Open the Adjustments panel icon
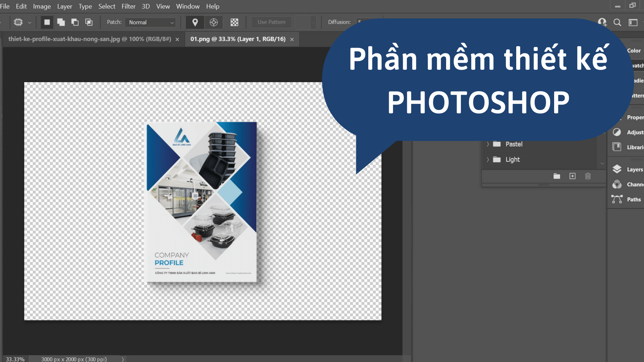Image resolution: width=644 pixels, height=362 pixels. coord(617,132)
